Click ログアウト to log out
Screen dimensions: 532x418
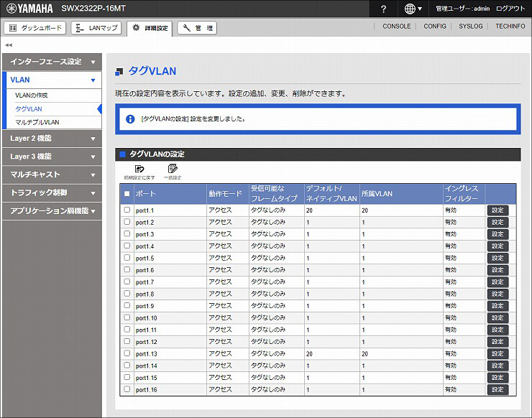(510, 9)
